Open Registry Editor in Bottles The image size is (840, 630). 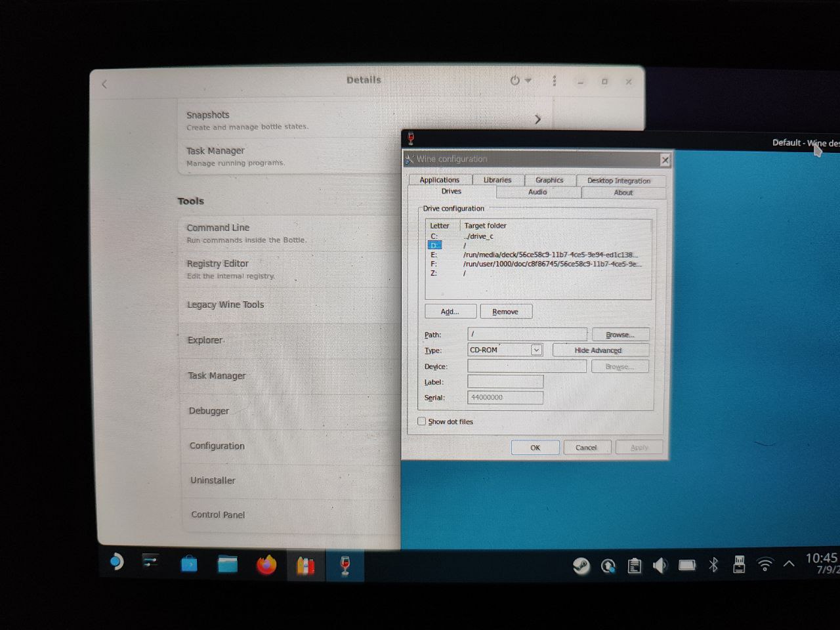pos(289,269)
